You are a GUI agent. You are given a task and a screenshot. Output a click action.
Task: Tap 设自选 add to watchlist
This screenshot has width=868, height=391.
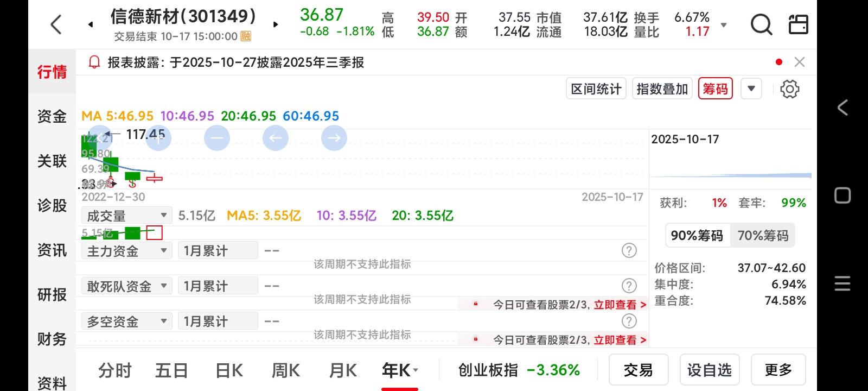tap(710, 370)
